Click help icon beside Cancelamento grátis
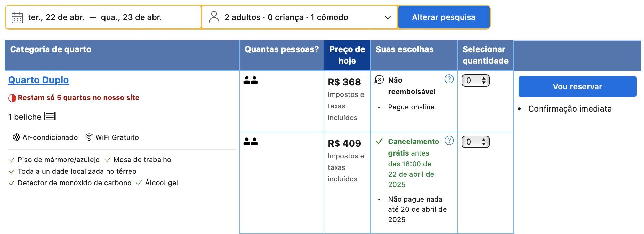Viewport: 644px width, 234px height. [x=449, y=141]
